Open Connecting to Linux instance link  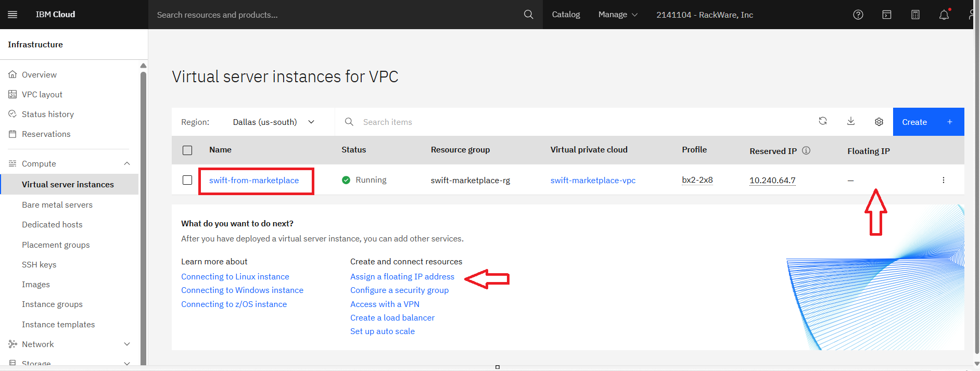[235, 276]
